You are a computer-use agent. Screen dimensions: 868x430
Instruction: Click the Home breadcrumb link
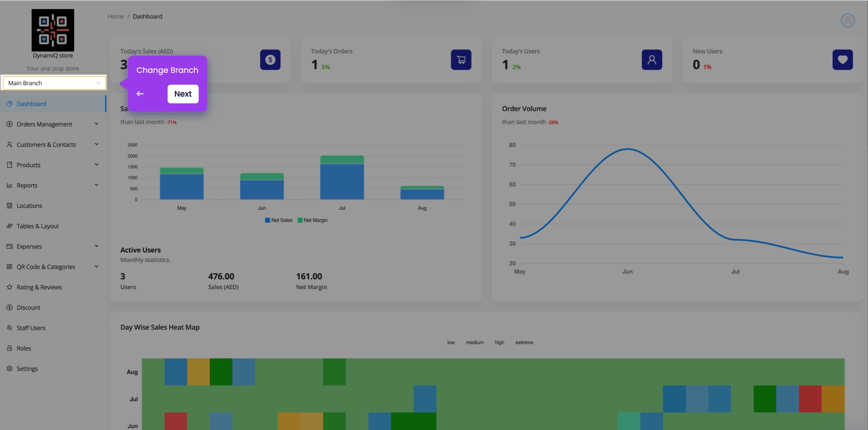(x=116, y=16)
